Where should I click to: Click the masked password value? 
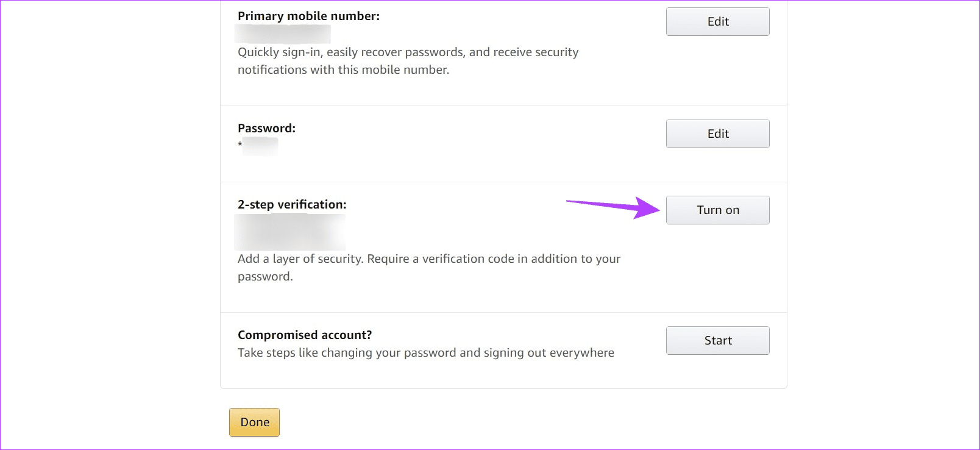tap(258, 146)
